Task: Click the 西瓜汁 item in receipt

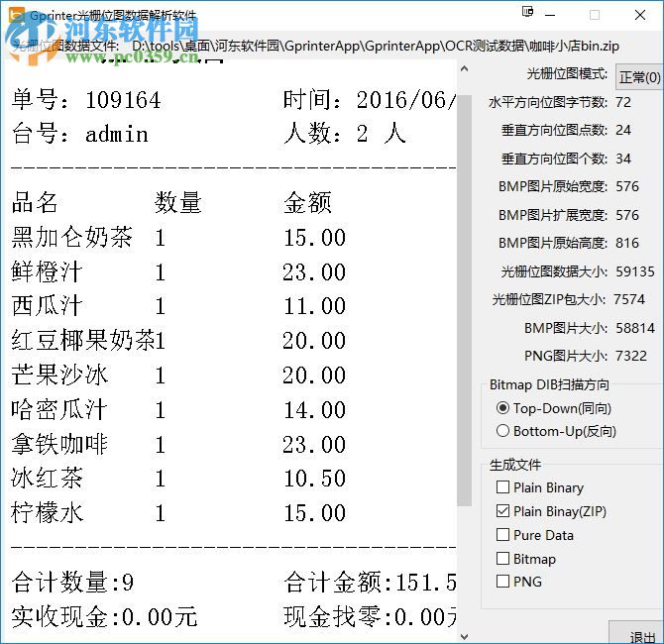Action: pos(47,306)
